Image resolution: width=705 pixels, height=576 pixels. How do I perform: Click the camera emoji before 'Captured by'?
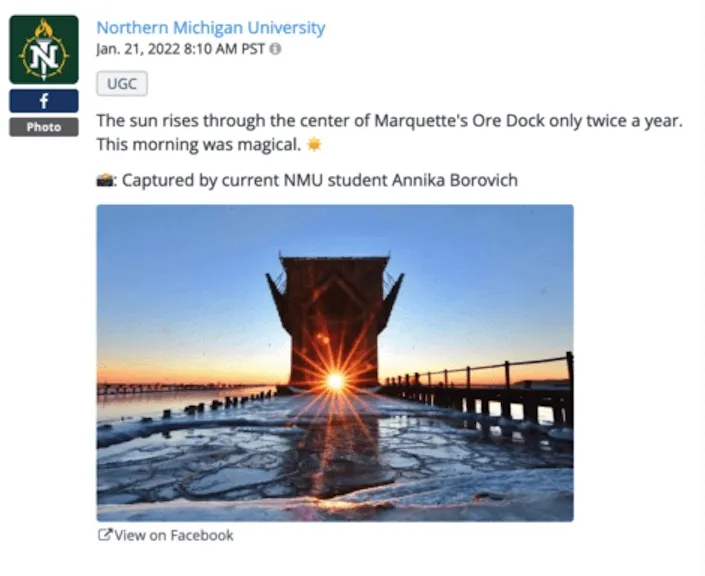click(x=103, y=181)
